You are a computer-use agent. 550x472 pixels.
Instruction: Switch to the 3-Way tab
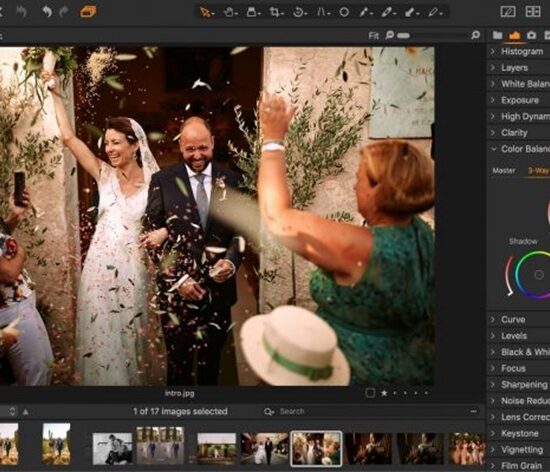538,171
